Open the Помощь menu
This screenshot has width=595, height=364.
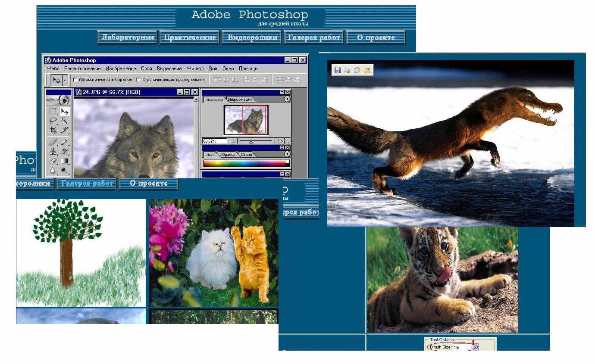[x=248, y=68]
